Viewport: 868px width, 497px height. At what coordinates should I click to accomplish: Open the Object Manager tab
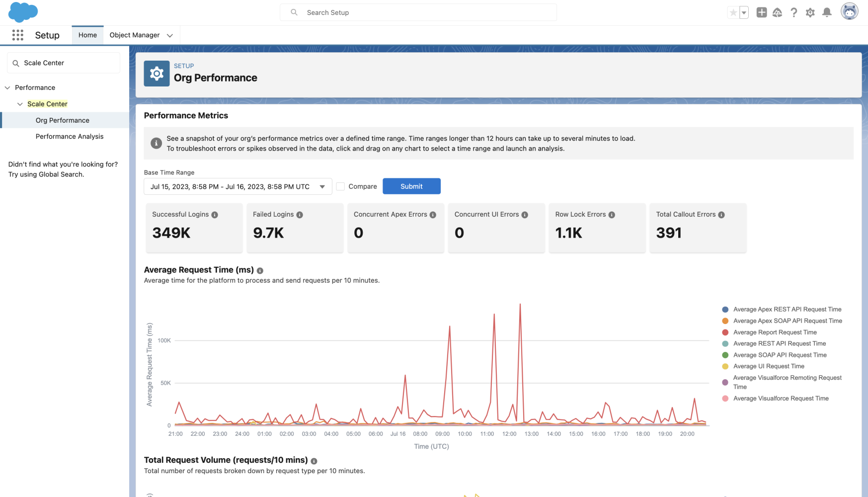(x=135, y=35)
